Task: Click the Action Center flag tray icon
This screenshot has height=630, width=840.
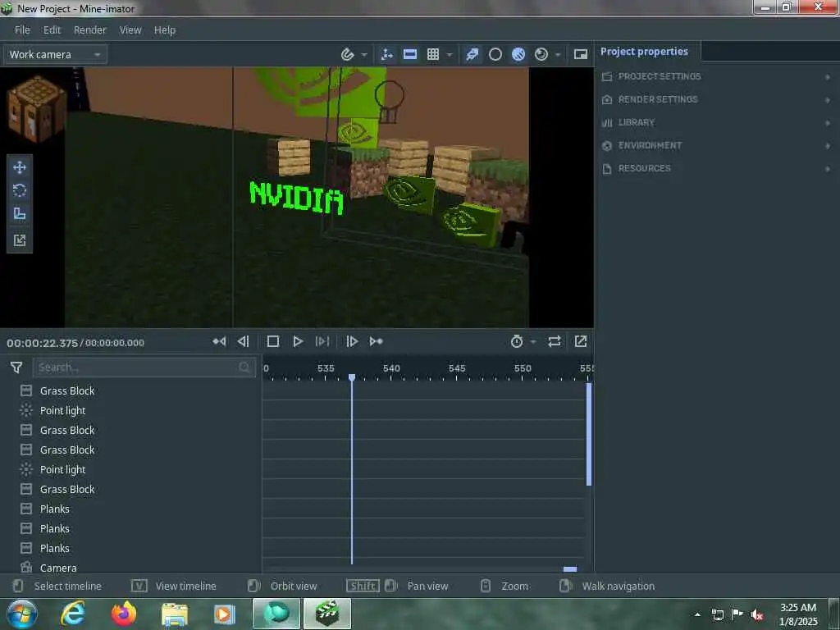Action: click(737, 614)
